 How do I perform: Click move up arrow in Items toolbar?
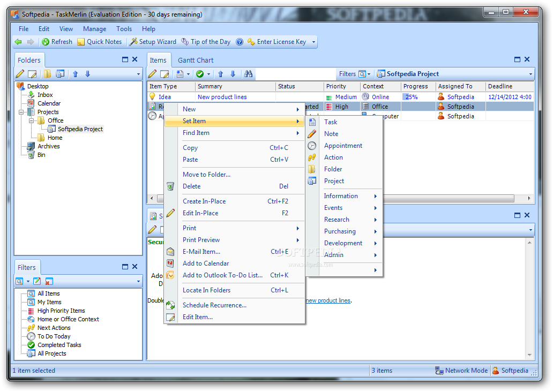pyautogui.click(x=220, y=74)
